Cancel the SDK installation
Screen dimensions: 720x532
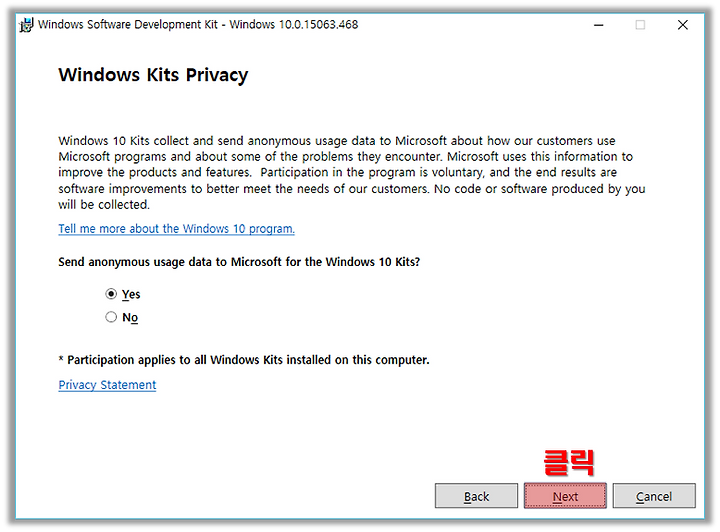pos(654,496)
